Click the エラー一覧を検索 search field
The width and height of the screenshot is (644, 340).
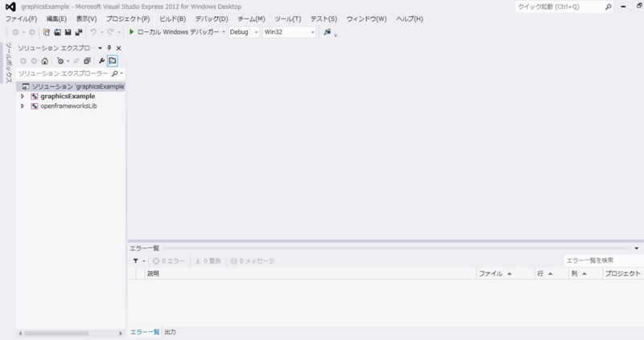pos(604,260)
